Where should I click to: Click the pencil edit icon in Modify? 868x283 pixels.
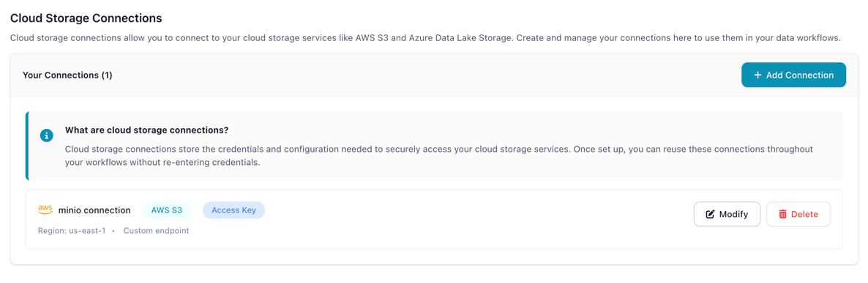(710, 214)
